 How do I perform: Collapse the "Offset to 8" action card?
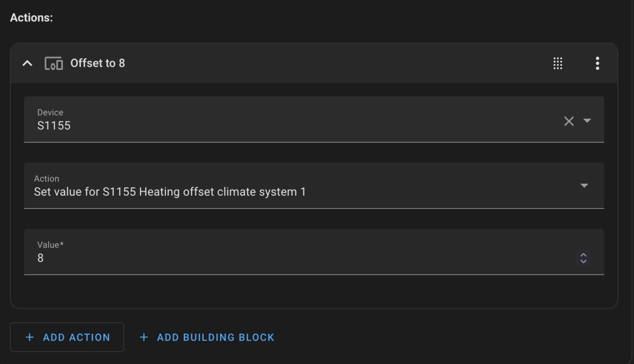(x=28, y=63)
